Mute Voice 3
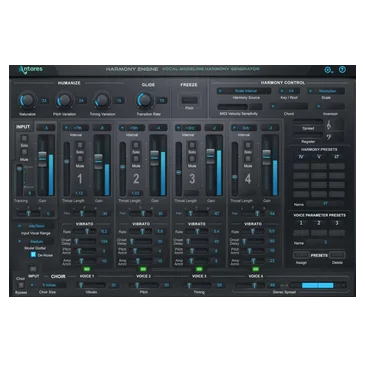This screenshot has height=365, width=365. 192,159
